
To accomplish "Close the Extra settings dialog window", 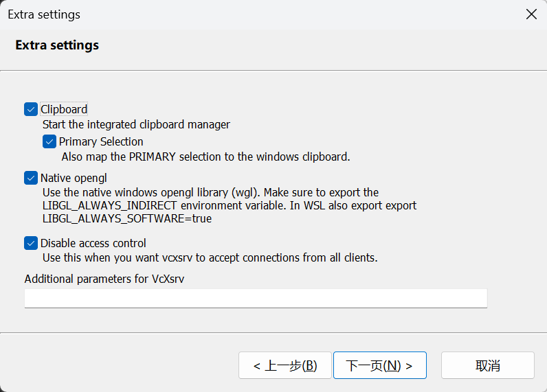I will pyautogui.click(x=531, y=14).
